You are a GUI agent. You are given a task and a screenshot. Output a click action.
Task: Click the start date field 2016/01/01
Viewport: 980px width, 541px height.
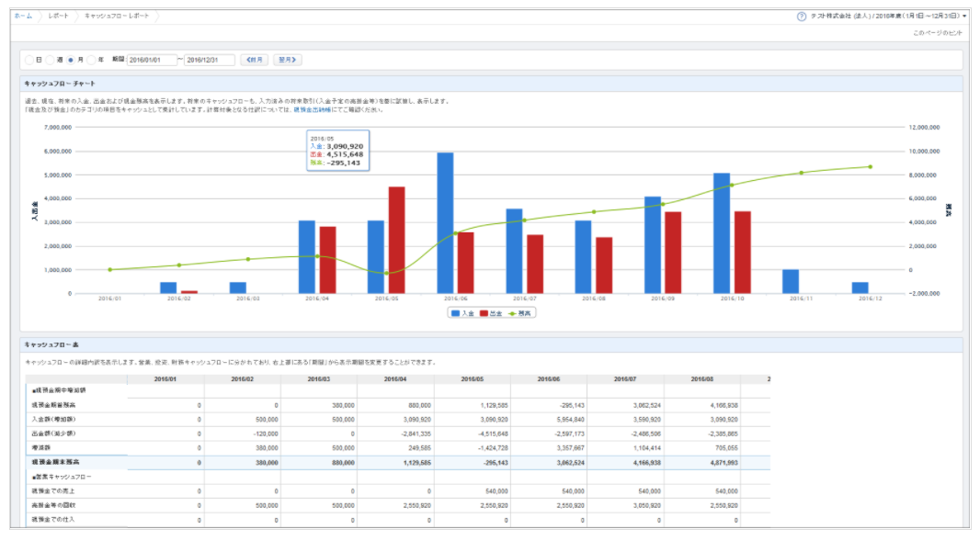[151, 60]
